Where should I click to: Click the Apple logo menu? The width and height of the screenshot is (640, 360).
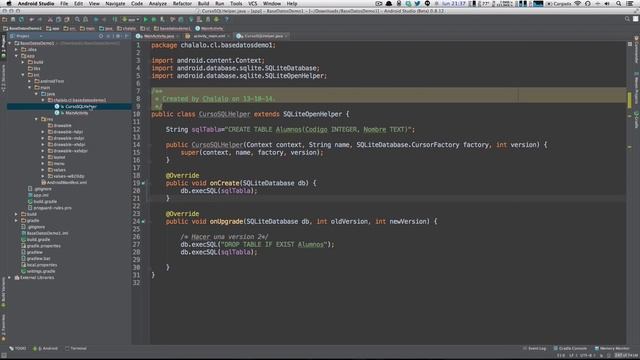coord(9,4)
